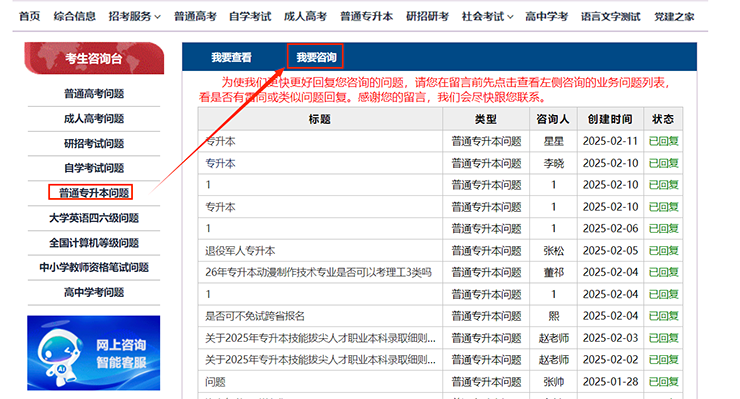Image resolution: width=740 pixels, height=399 pixels.
Task: Open the 首页 navigation item
Action: click(29, 17)
